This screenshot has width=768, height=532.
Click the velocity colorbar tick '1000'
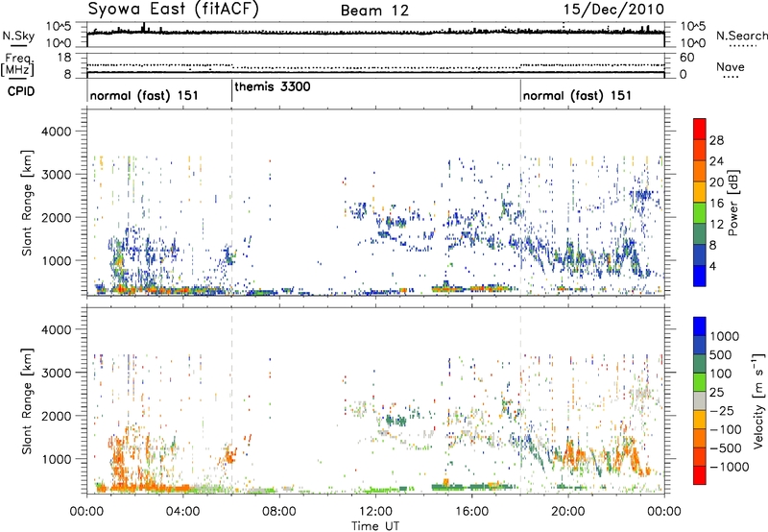tap(725, 336)
